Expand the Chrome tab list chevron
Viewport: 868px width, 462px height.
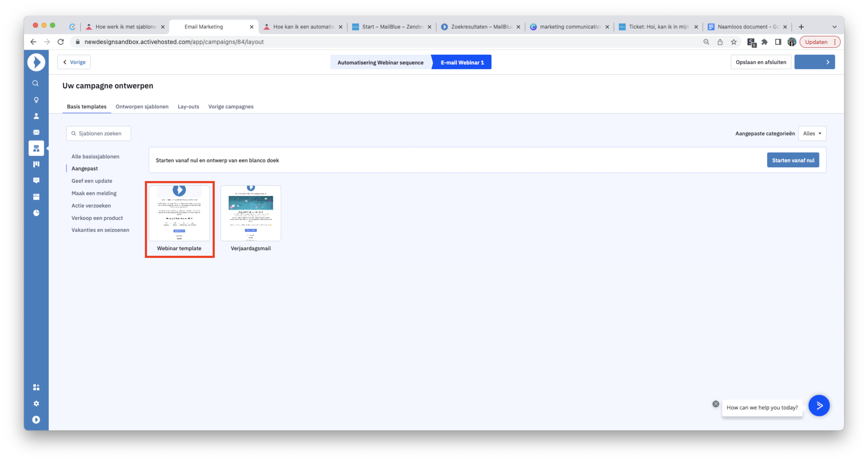click(834, 27)
